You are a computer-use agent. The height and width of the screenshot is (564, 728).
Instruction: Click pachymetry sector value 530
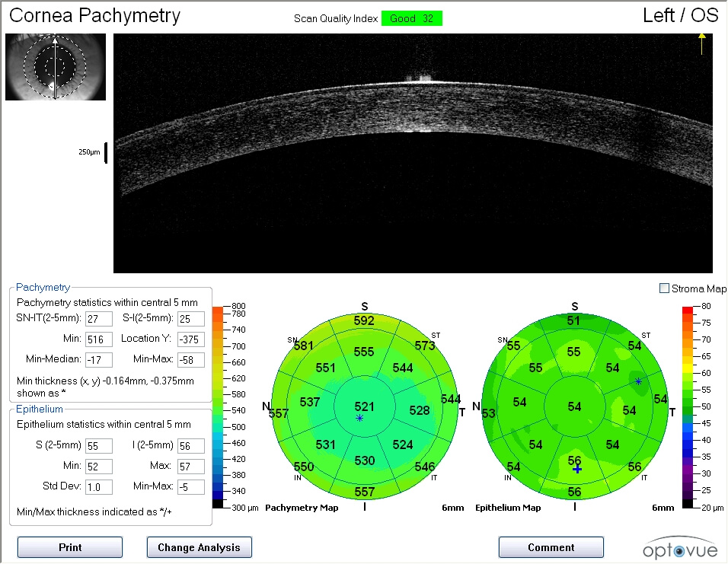[365, 460]
